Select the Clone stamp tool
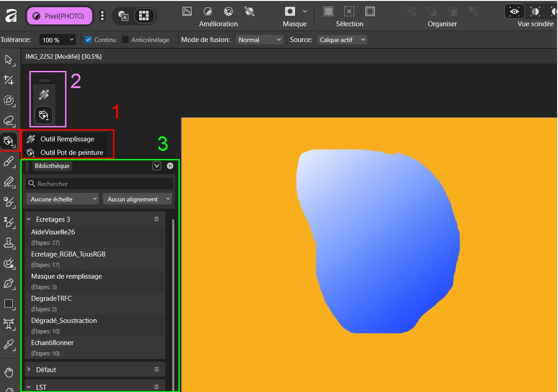Viewport: 558px width, 392px height. (9, 243)
